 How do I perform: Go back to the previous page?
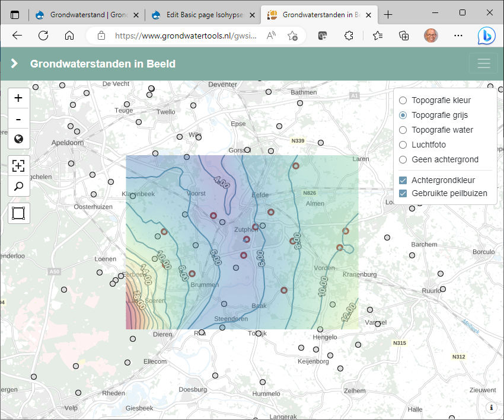[17, 36]
